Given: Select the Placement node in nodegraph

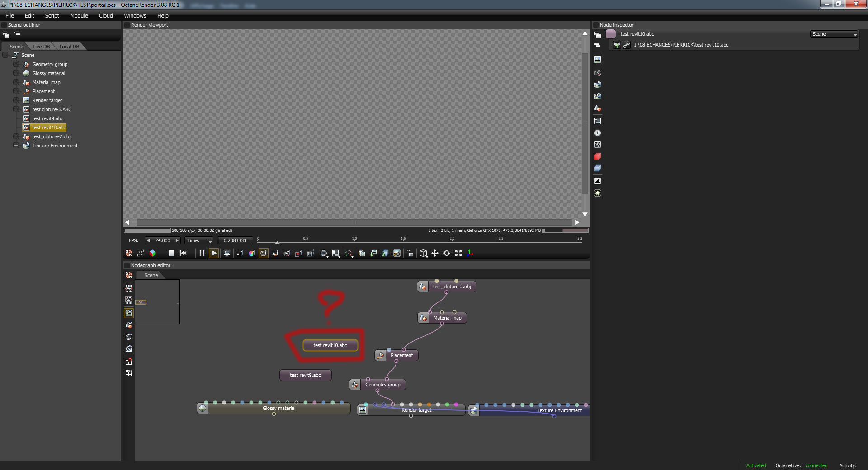Looking at the screenshot, I should [x=396, y=355].
